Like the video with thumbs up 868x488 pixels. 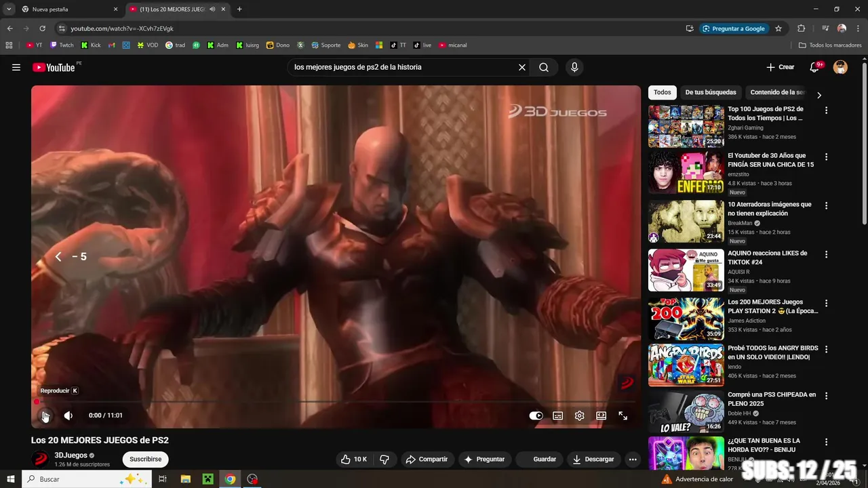click(x=354, y=459)
